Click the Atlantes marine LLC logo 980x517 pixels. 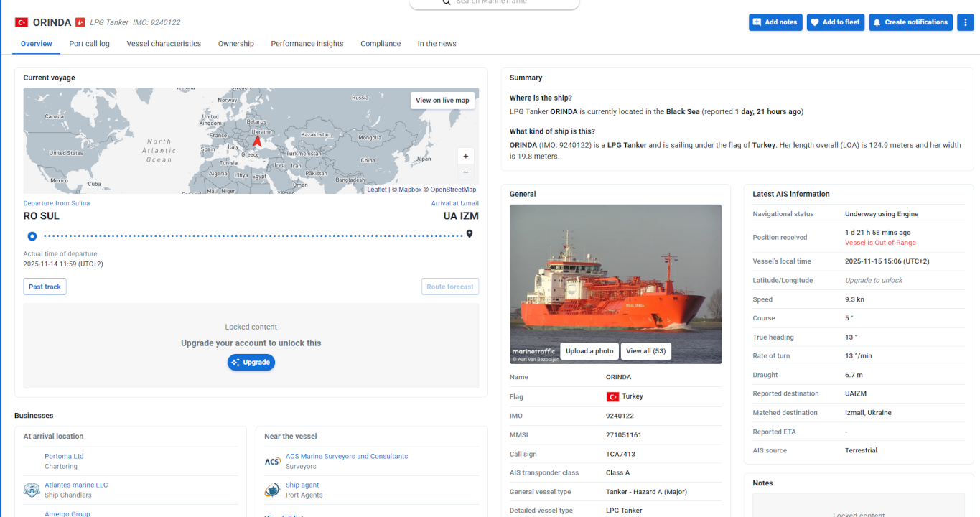point(32,490)
